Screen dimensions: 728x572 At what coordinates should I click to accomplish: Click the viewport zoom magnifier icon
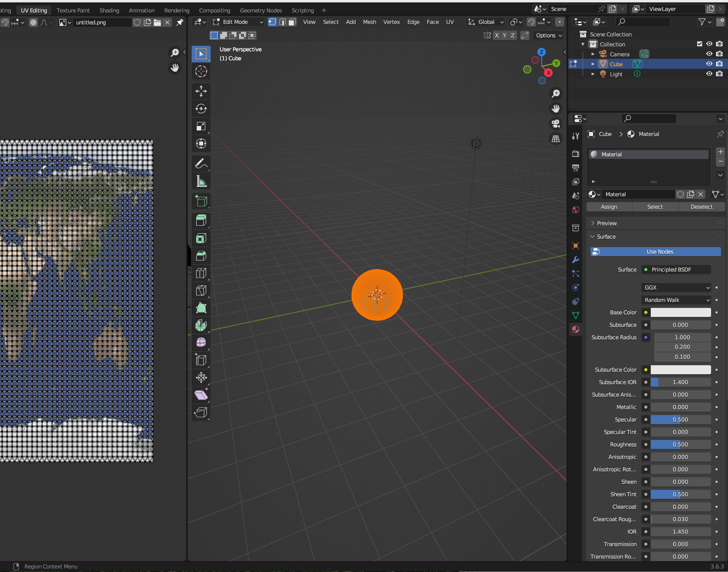556,94
